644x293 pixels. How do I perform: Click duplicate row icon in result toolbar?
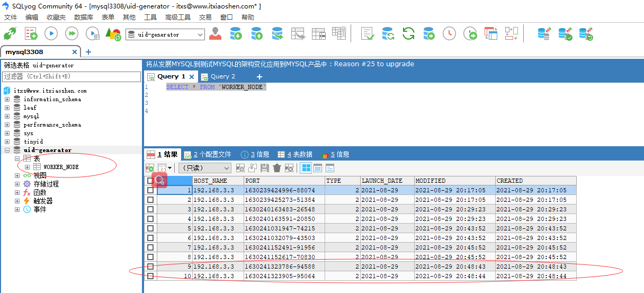pyautogui.click(x=253, y=168)
